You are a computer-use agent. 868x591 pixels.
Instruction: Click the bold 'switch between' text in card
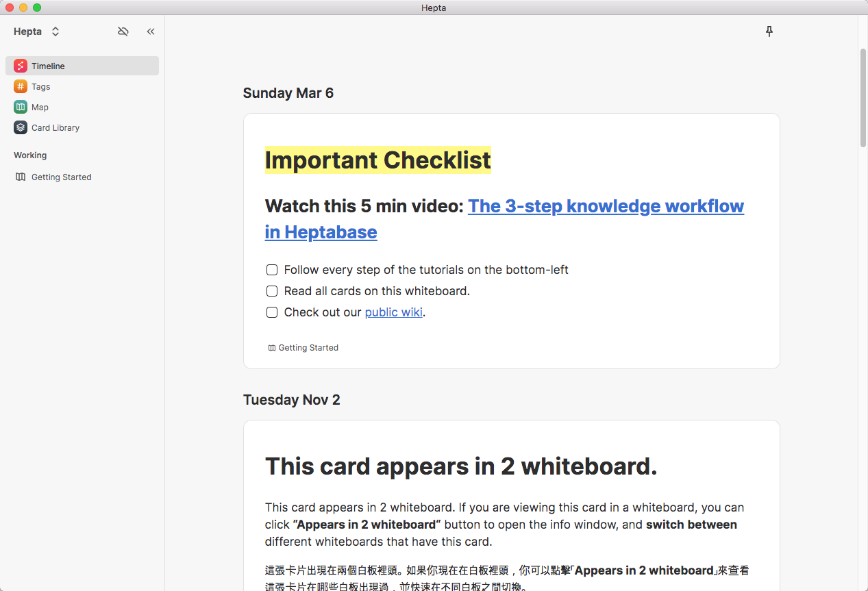(691, 525)
